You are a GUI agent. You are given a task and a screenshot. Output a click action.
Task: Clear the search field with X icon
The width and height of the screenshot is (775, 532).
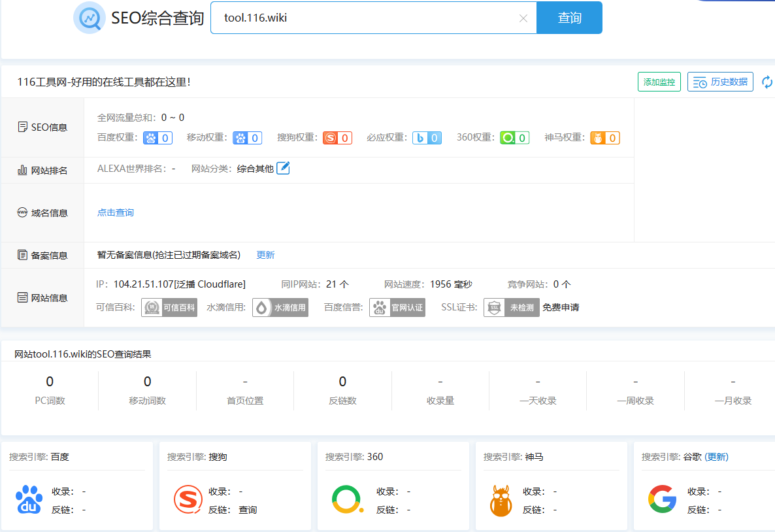[523, 18]
